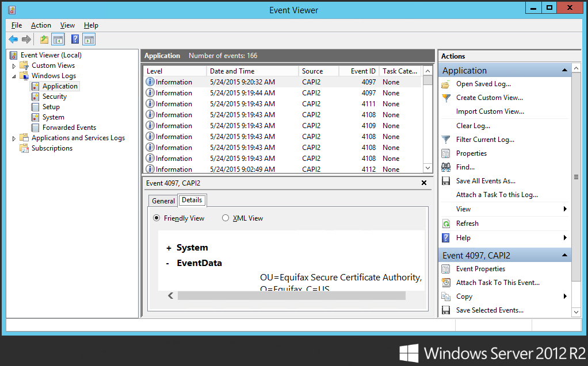Click the Back navigation arrow in toolbar

click(13, 39)
